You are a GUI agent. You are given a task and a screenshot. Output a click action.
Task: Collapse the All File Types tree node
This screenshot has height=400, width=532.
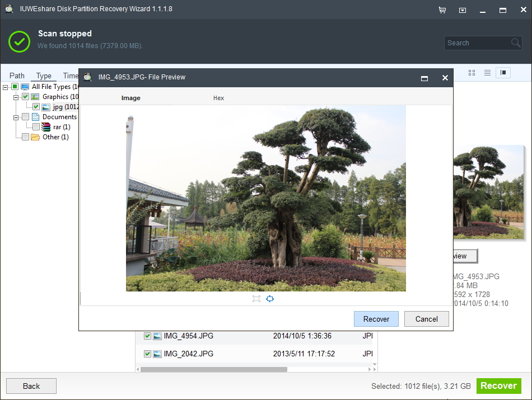click(x=6, y=87)
